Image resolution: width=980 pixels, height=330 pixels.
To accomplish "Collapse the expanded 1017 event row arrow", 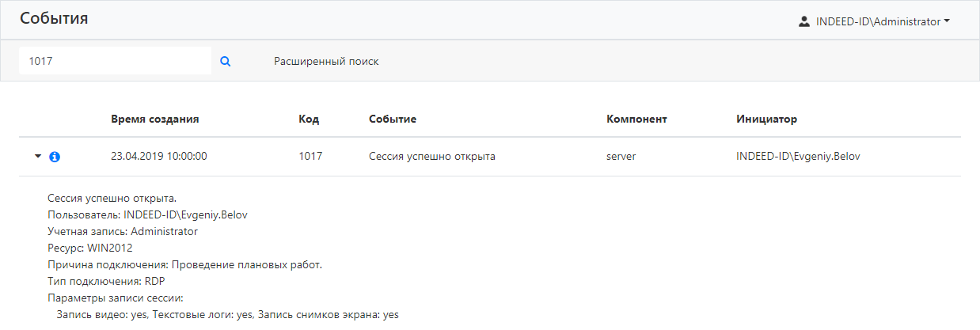I will [x=37, y=156].
